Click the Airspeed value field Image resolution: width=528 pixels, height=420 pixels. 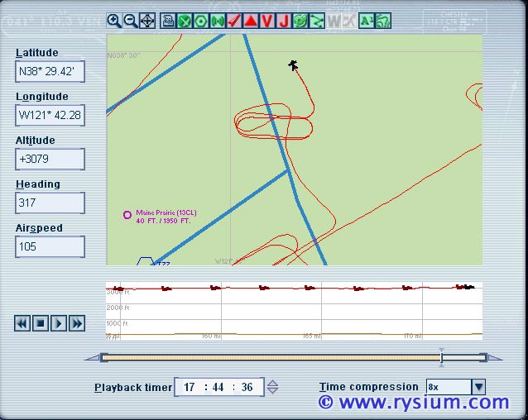click(50, 246)
